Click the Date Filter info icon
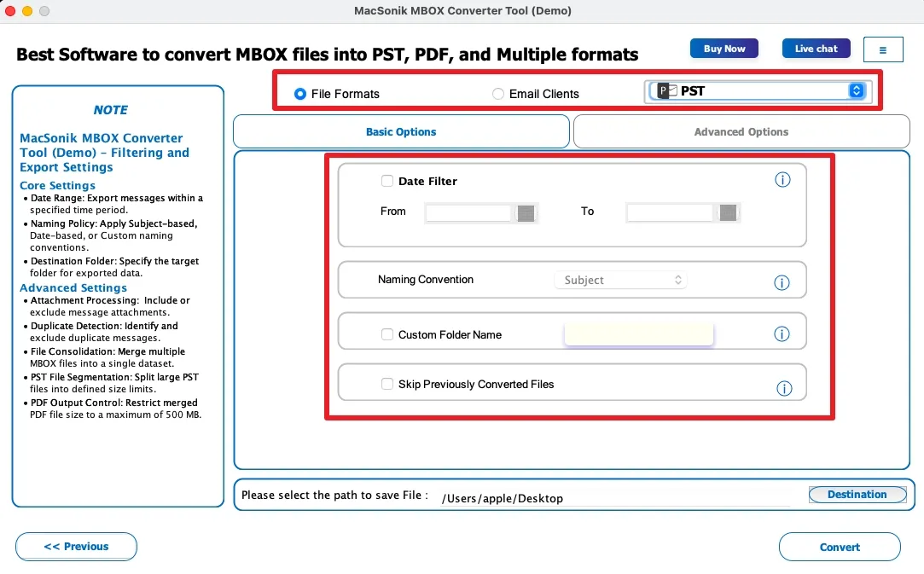Viewport: 924px width, 574px height. [x=782, y=180]
